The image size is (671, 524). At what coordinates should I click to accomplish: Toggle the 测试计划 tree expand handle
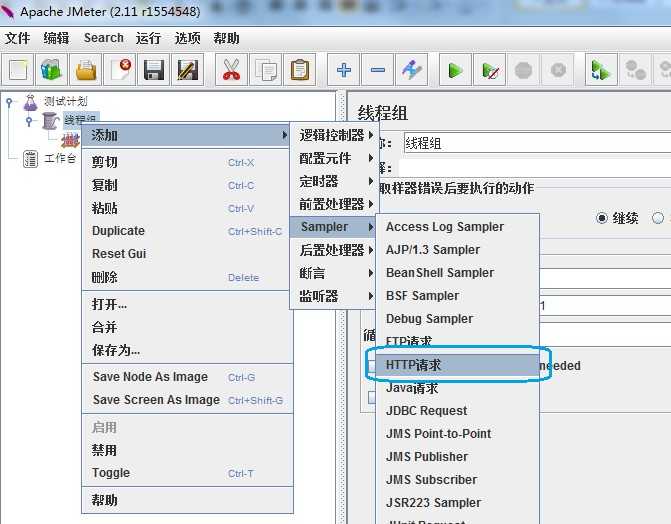9,102
